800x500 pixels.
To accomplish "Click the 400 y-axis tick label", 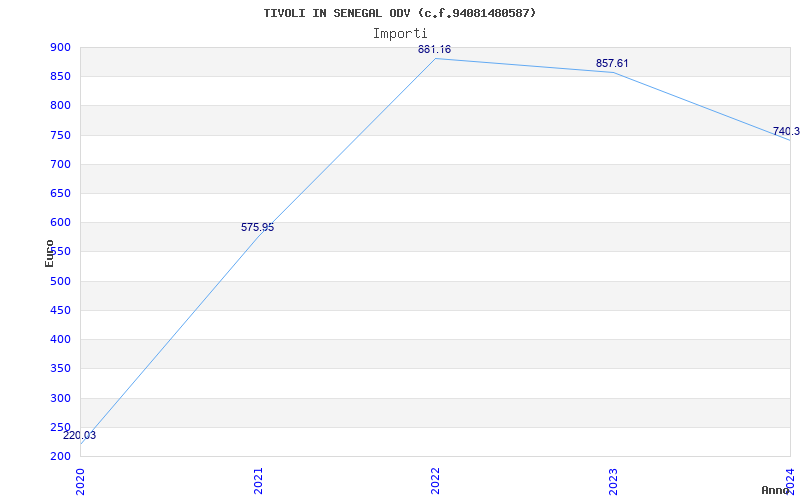I will (x=60, y=339).
